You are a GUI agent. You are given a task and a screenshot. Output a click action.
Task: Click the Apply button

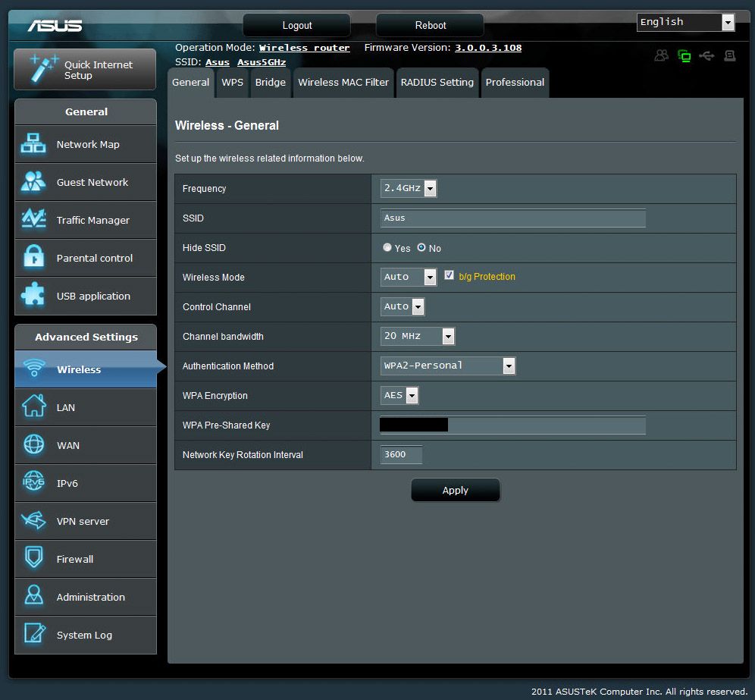coord(456,491)
